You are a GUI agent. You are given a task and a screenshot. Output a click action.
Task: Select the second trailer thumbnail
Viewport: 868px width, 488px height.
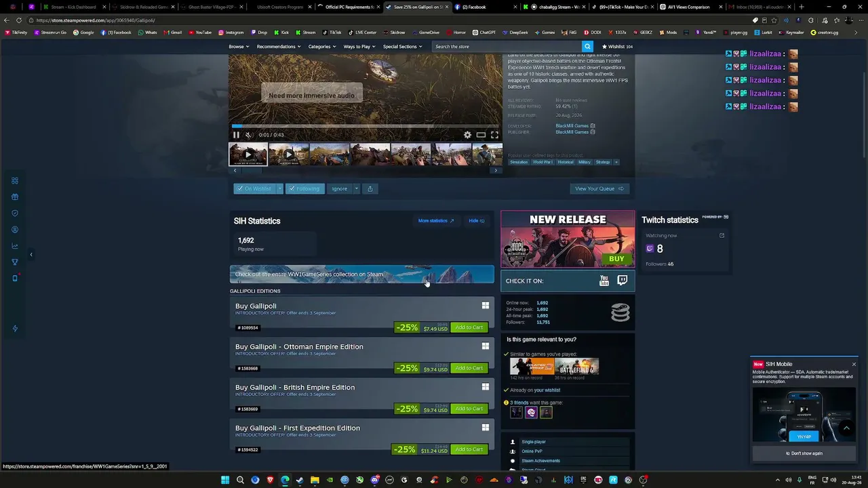(x=289, y=155)
